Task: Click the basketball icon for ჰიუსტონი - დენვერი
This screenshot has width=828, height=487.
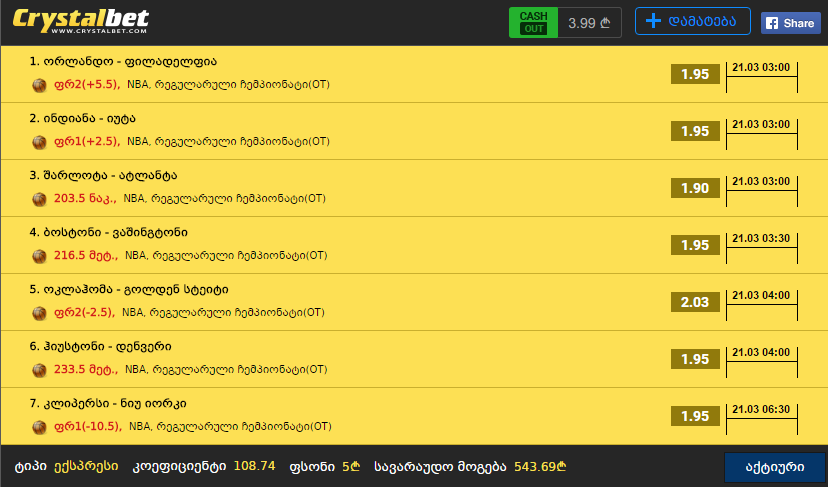Action: click(x=39, y=370)
